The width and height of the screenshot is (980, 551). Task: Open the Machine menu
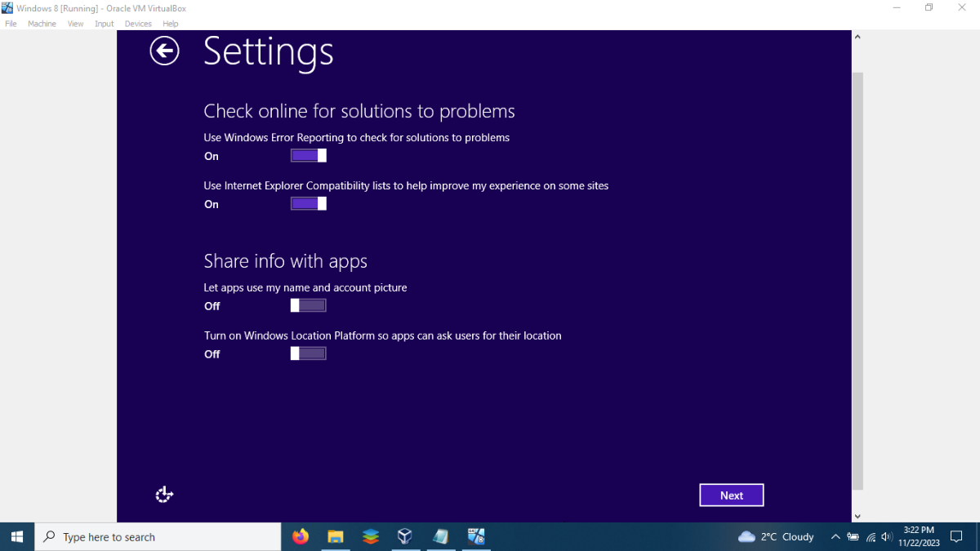(x=42, y=24)
